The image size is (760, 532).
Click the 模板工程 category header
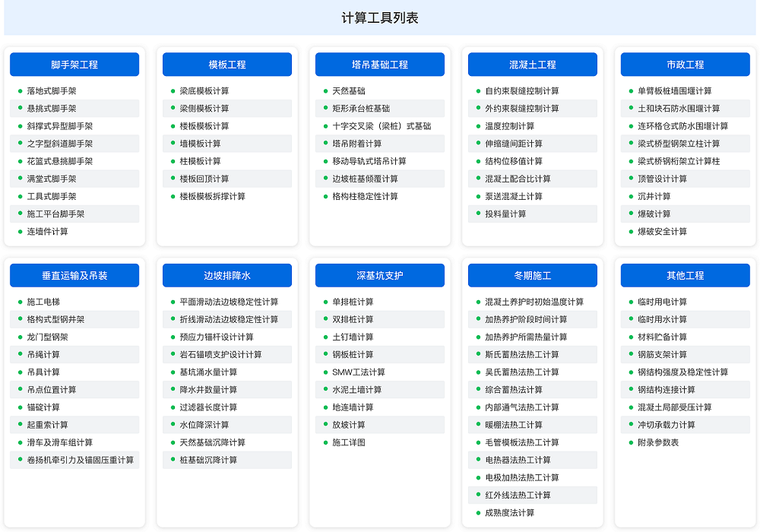click(x=227, y=65)
